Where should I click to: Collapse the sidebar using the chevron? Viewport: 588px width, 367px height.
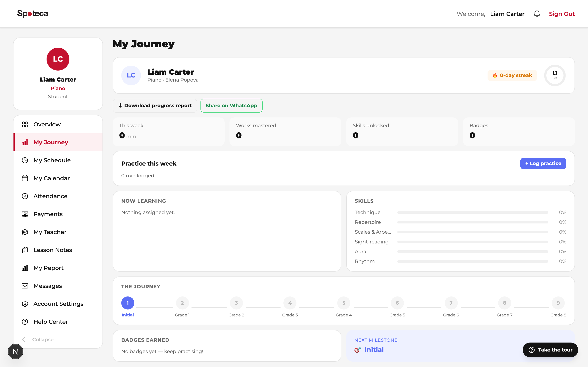click(24, 339)
